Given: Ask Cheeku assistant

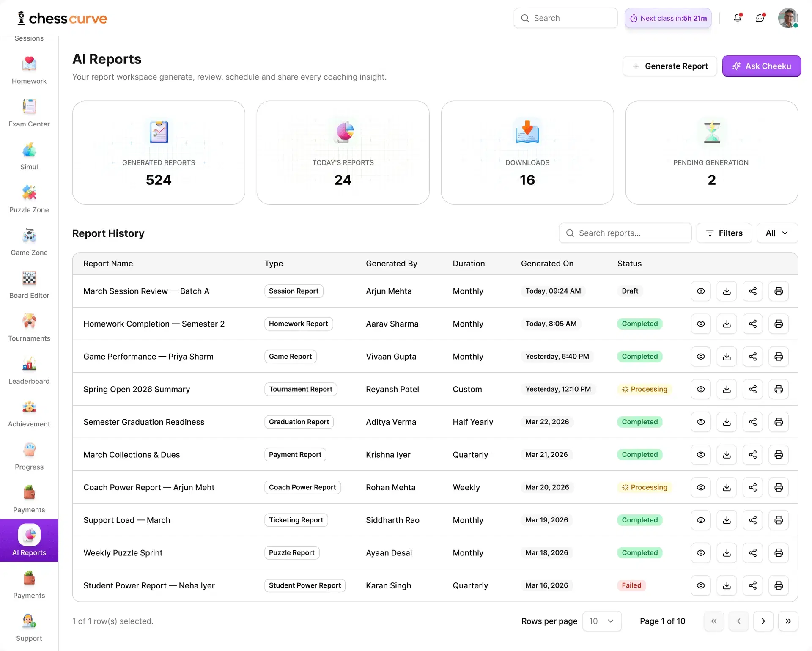Looking at the screenshot, I should (x=761, y=66).
